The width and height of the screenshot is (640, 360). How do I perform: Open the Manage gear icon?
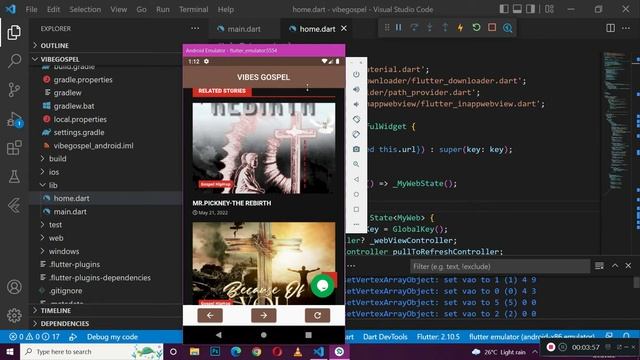pos(14,315)
